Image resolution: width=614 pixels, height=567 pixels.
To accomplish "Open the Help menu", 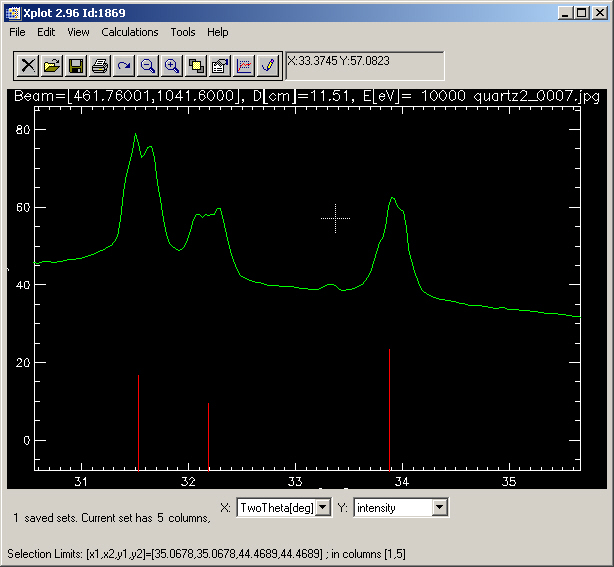I will pyautogui.click(x=218, y=32).
